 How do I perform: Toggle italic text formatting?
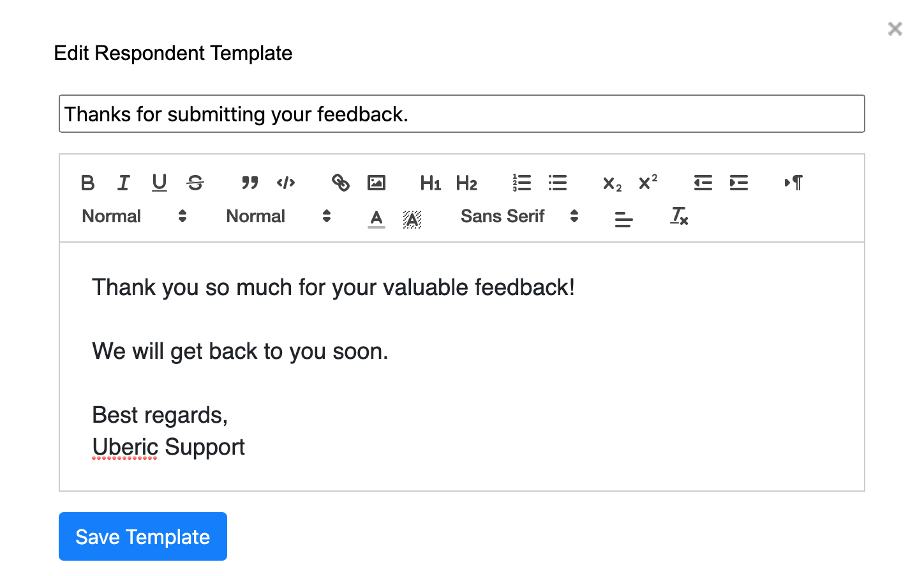(x=124, y=183)
